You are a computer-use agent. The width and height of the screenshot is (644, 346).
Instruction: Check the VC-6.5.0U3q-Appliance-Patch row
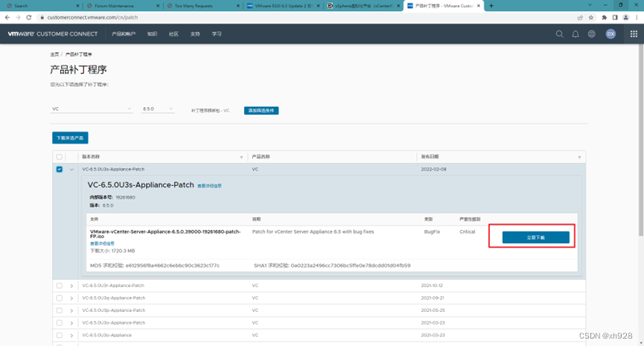pyautogui.click(x=60, y=298)
